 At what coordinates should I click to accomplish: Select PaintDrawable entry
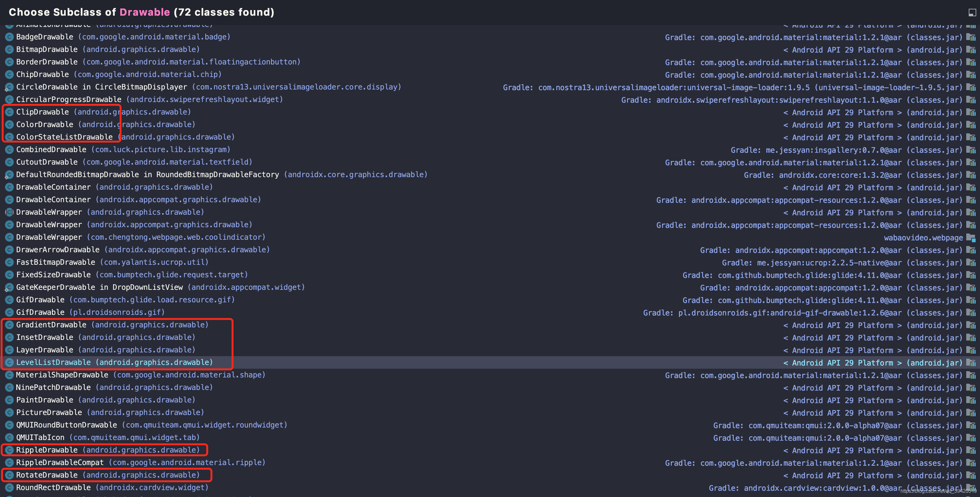coord(490,400)
